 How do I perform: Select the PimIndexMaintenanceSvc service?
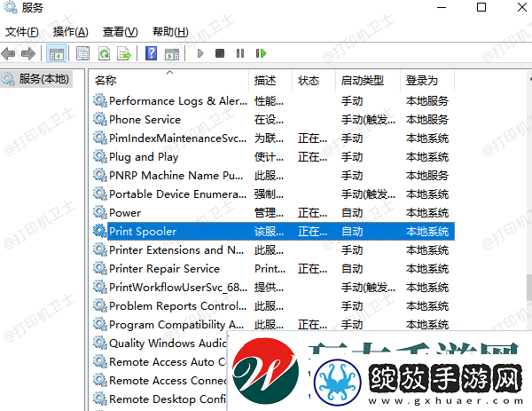[273, 138]
